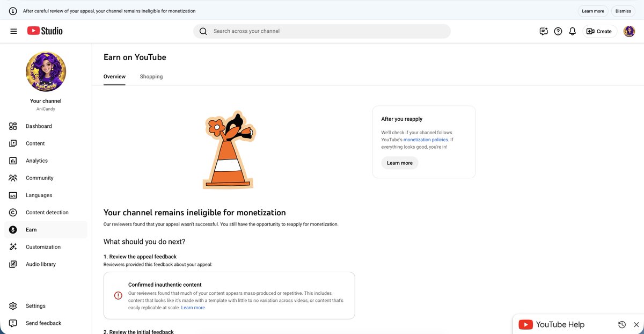Click the 'Earn on YouTube' page title
This screenshot has height=334, width=644.
(x=135, y=57)
